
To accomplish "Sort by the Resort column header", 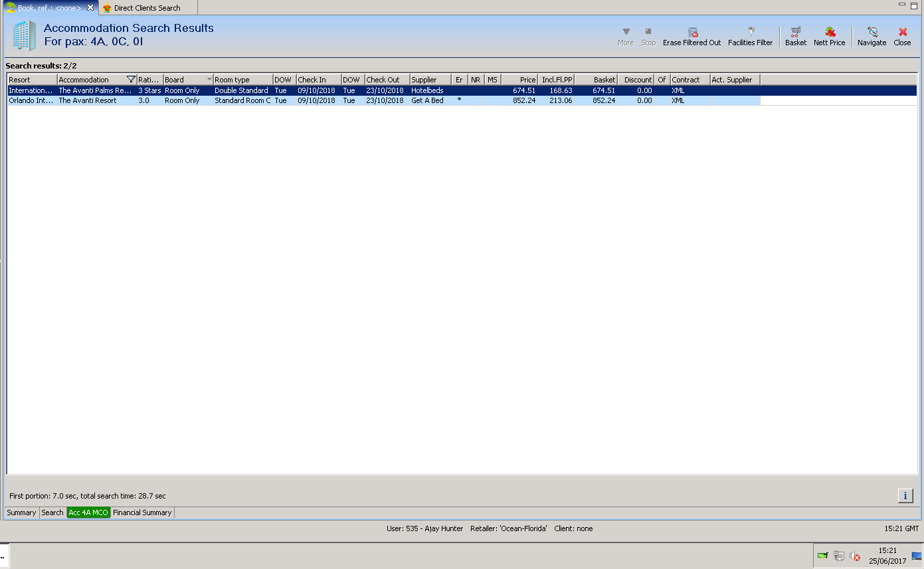I will [32, 80].
